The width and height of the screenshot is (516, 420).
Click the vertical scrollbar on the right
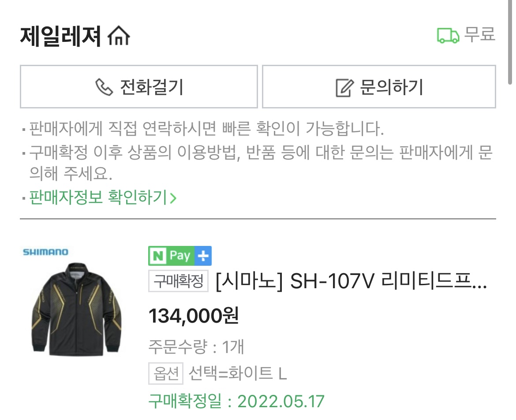click(x=510, y=42)
